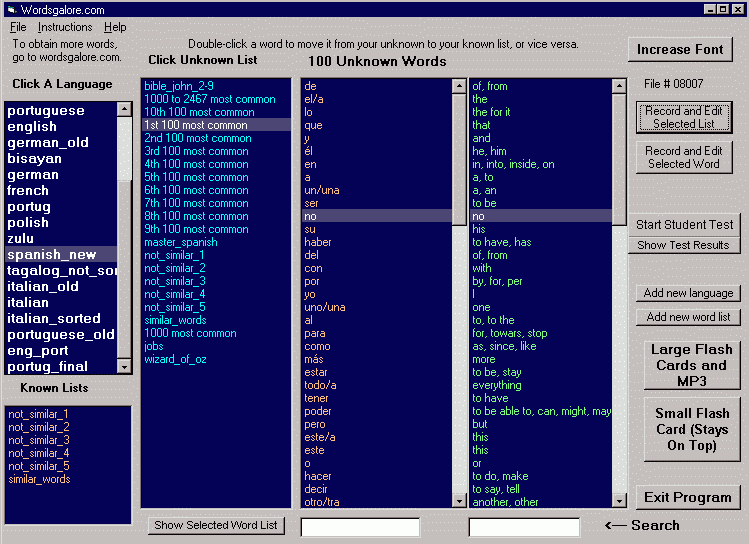Image resolution: width=749 pixels, height=544 pixels.
Task: Open Small Flash Card (Stays On Top)
Action: point(691,429)
